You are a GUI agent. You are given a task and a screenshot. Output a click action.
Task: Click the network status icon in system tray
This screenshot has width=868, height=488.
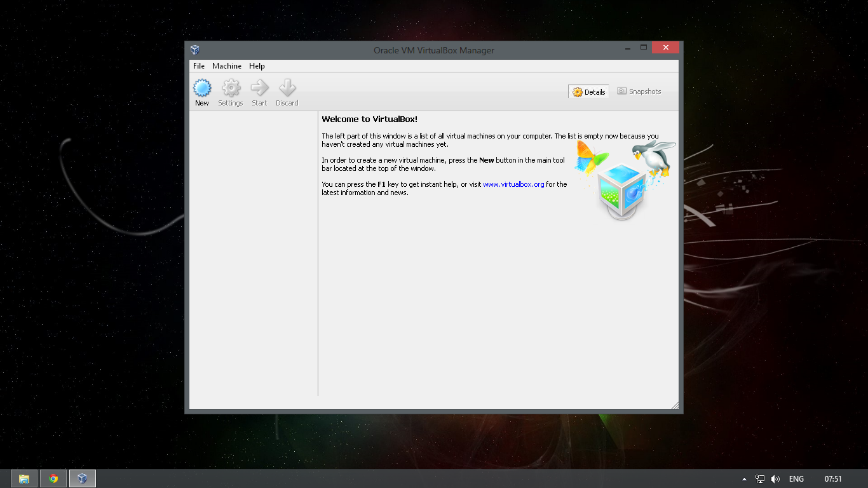(760, 478)
